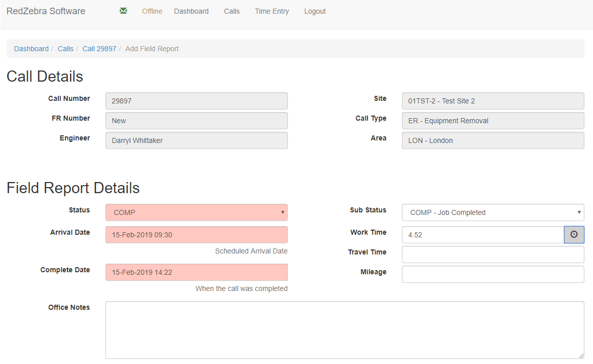Image resolution: width=593 pixels, height=364 pixels.
Task: Click Logout in the navigation bar
Action: pyautogui.click(x=315, y=11)
